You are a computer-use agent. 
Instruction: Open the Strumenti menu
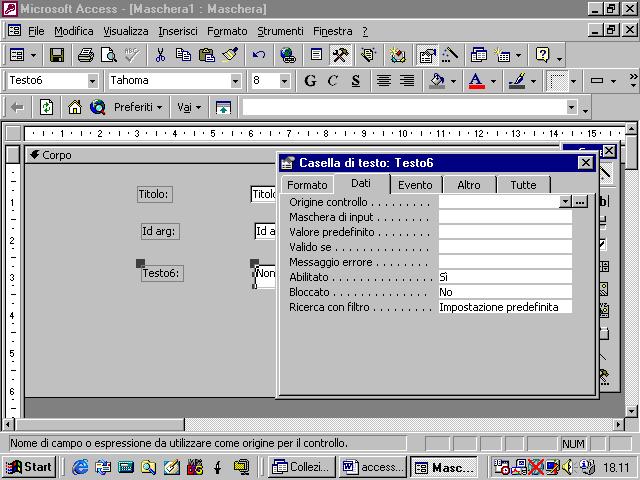tap(280, 31)
